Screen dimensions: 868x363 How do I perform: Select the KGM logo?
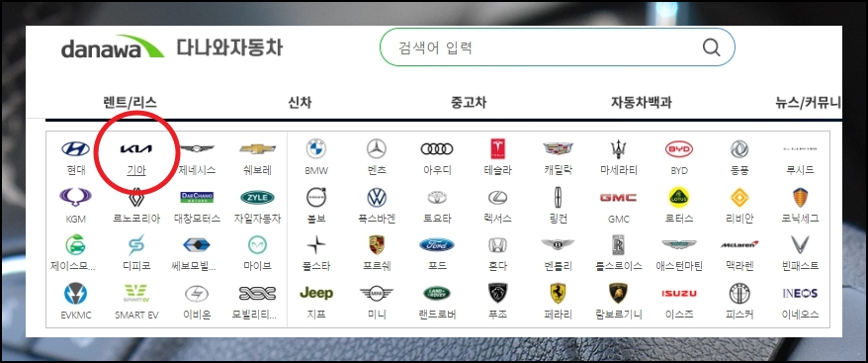point(76,197)
